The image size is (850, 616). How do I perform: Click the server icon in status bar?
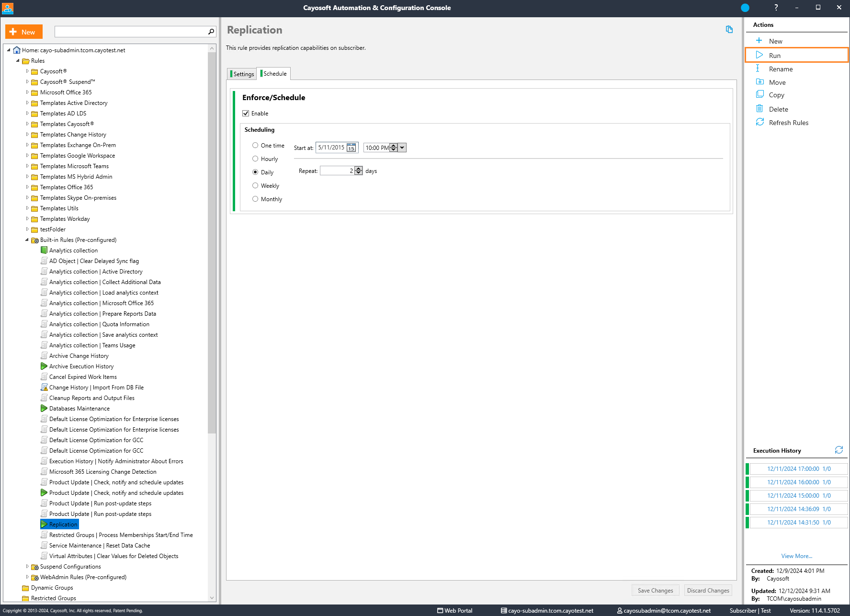click(x=504, y=611)
